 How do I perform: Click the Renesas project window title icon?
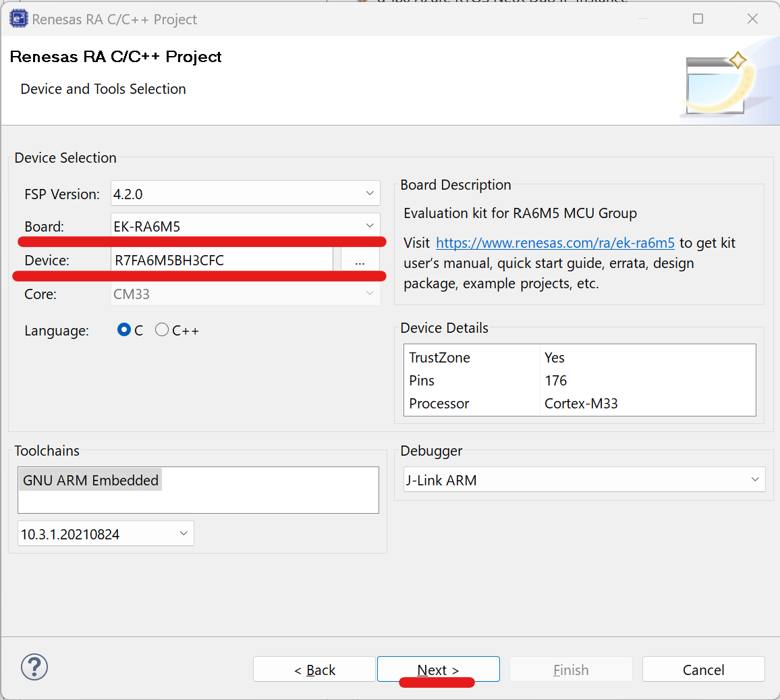click(x=18, y=19)
